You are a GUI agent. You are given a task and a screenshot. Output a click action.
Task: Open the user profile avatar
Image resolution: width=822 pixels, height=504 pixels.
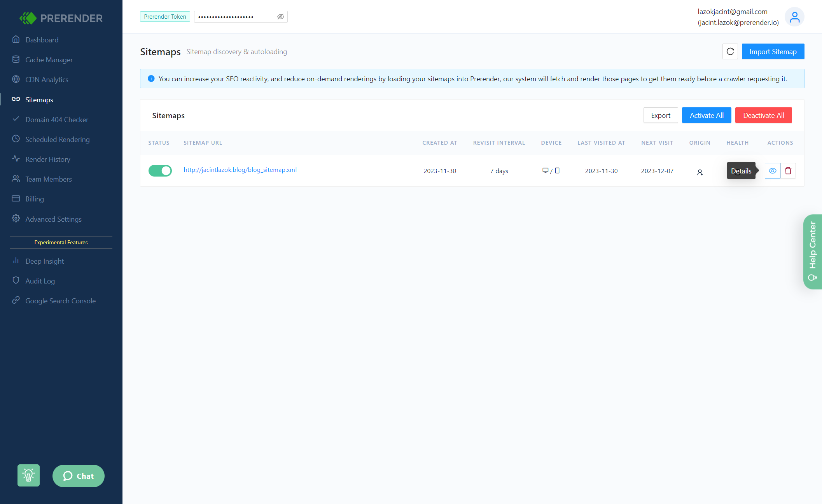794,17
